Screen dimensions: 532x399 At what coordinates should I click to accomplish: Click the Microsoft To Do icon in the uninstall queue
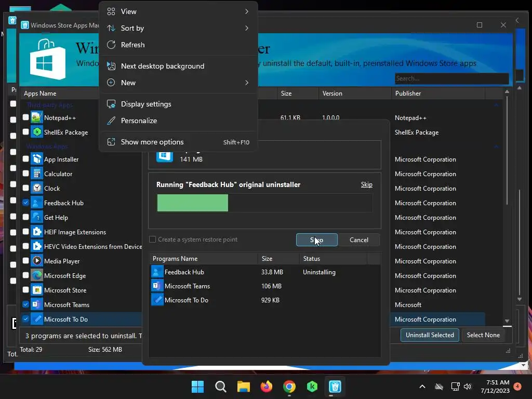click(157, 300)
